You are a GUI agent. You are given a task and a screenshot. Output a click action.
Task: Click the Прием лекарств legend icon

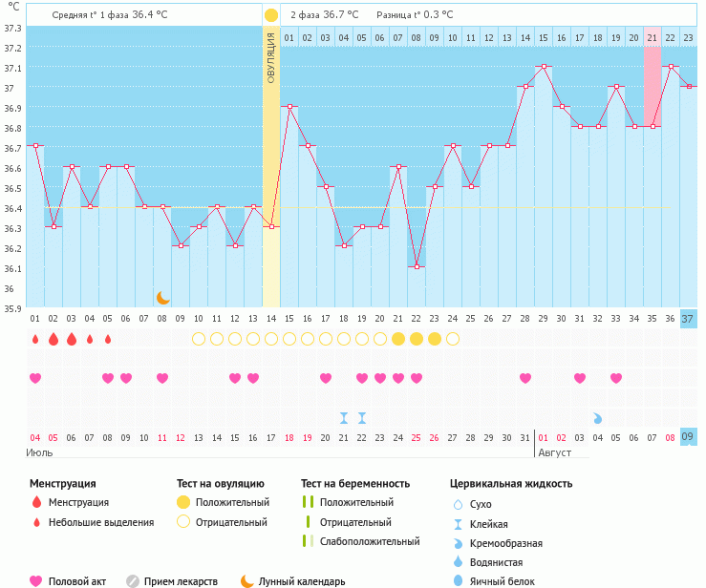click(x=133, y=580)
